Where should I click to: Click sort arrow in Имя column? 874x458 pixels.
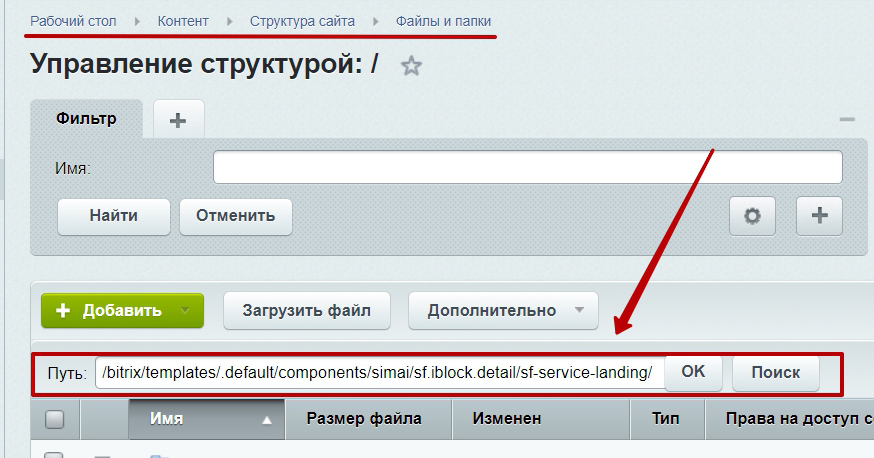coord(267,420)
